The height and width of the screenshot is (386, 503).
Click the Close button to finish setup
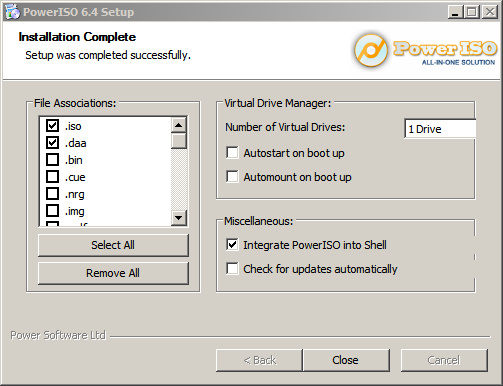point(346,360)
